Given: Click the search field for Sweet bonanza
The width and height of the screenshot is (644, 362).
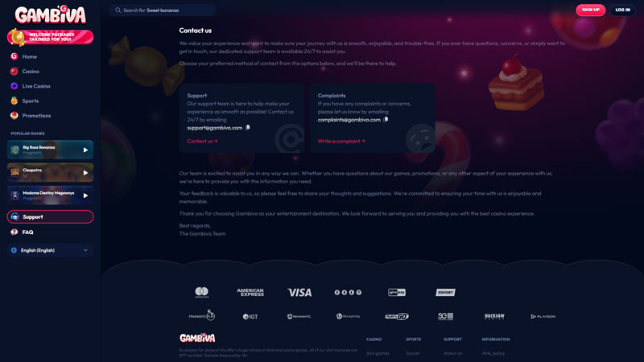Looking at the screenshot, I should pos(164,10).
